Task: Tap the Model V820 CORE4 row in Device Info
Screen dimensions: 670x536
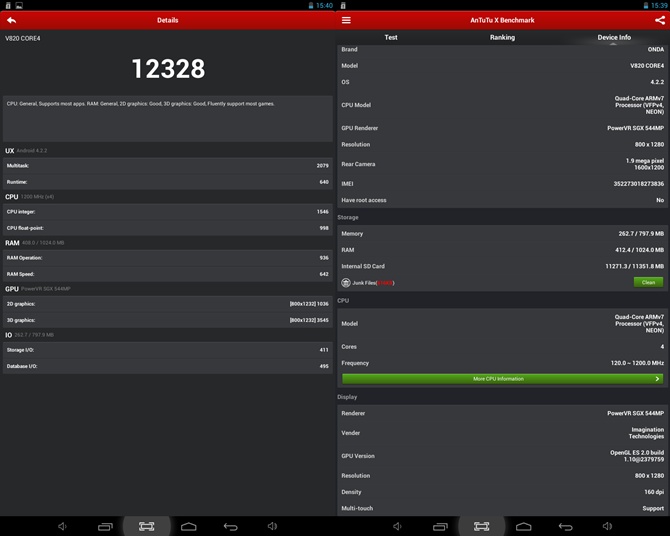Action: 502,65
